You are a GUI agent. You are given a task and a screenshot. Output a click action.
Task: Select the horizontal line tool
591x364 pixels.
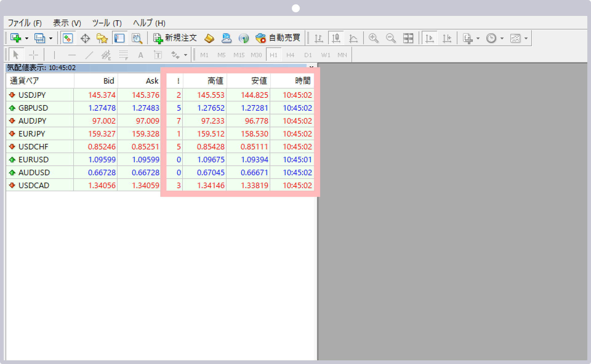tap(72, 55)
